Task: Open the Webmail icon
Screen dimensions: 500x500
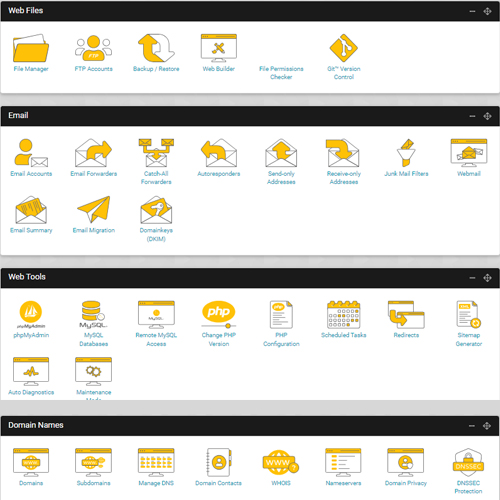Action: (x=469, y=153)
